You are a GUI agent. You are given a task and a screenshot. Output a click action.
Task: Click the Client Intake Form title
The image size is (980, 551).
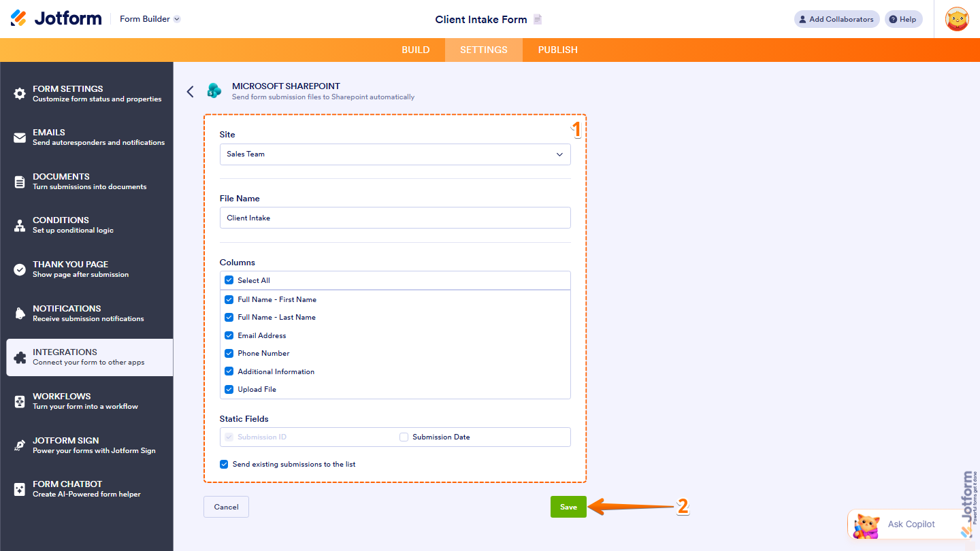click(x=481, y=19)
